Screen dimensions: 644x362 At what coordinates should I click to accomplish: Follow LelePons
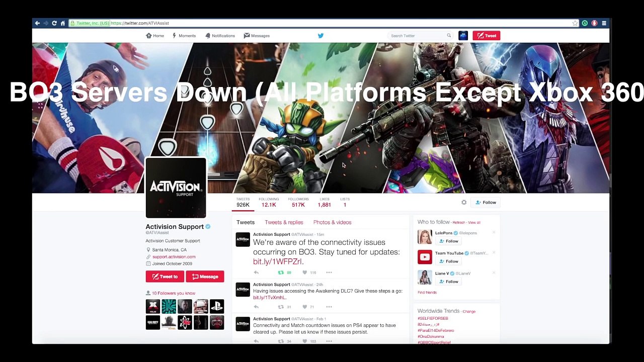pos(448,241)
